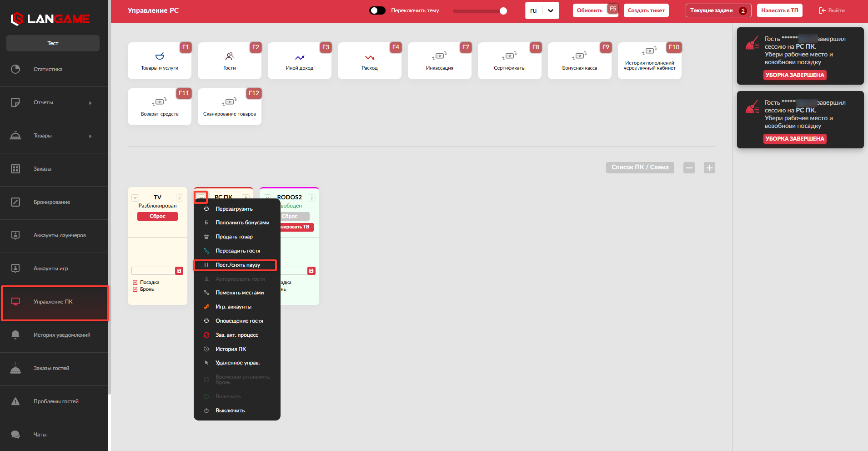This screenshot has width=868, height=451.
Task: Select the Тест club button in the sidebar
Action: 53,43
